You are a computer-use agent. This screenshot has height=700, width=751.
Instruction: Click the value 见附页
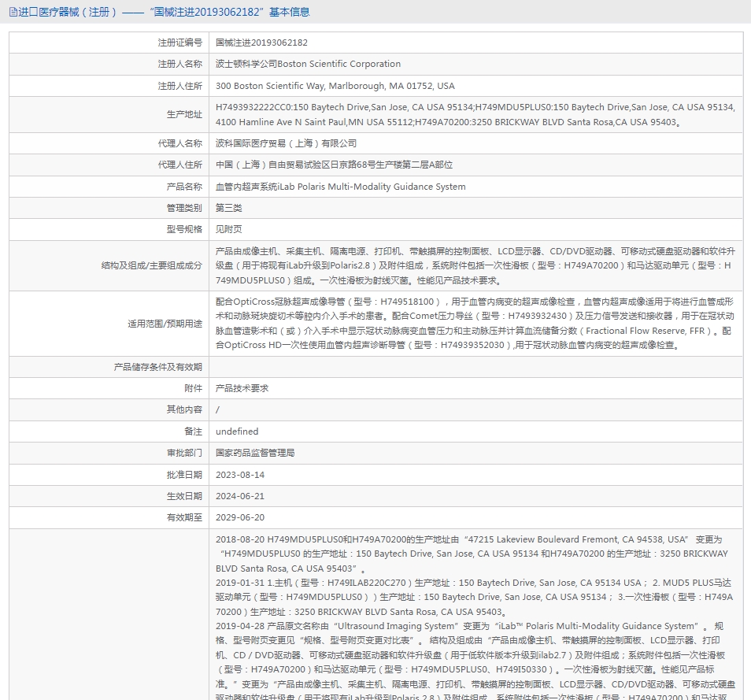(x=229, y=229)
